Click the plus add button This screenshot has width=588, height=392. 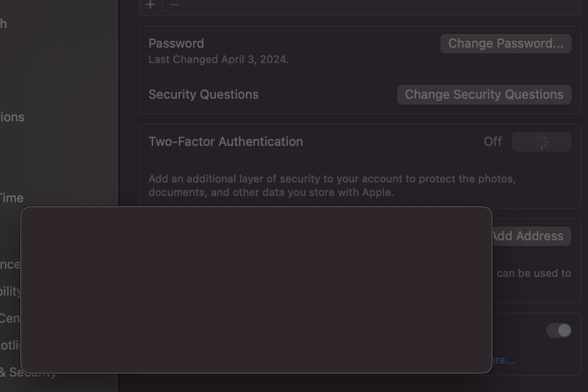click(x=150, y=5)
